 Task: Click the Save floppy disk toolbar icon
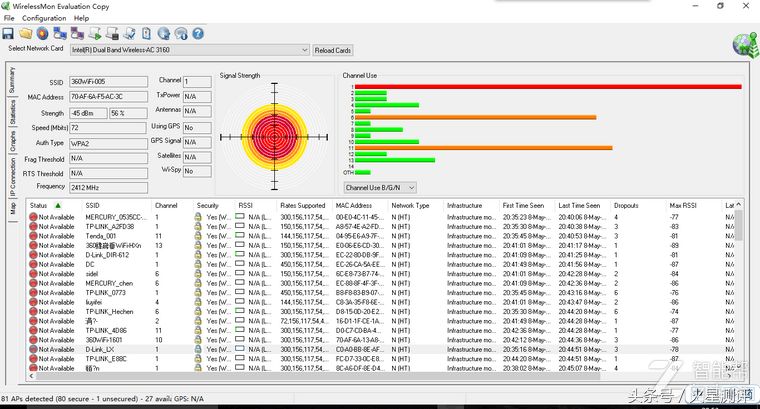click(x=8, y=33)
